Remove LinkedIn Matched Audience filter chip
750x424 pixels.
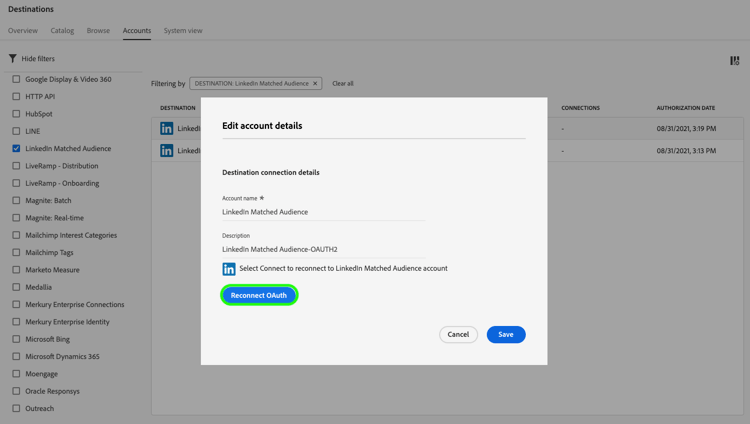(x=315, y=83)
